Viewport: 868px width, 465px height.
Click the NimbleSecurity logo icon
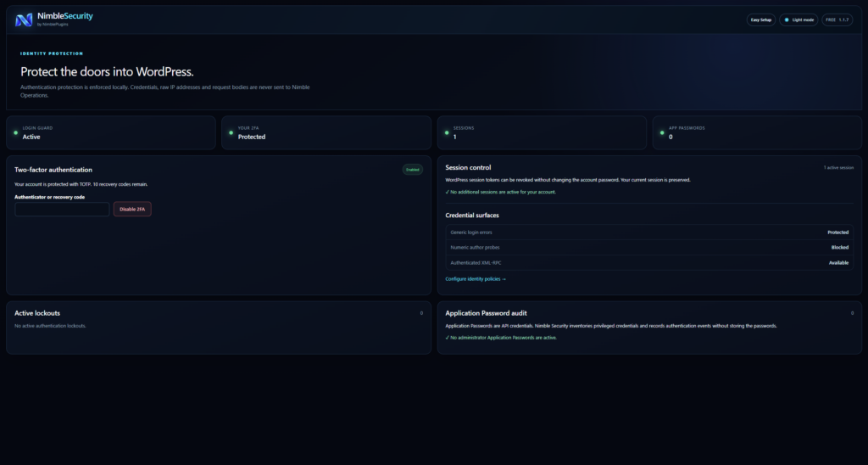click(23, 20)
